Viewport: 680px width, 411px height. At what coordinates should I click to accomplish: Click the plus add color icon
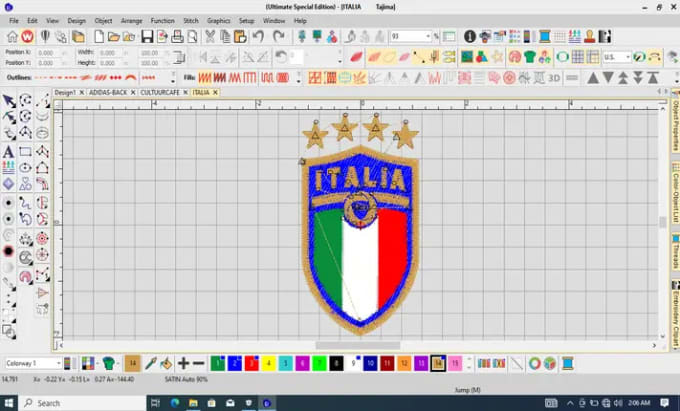tap(183, 363)
